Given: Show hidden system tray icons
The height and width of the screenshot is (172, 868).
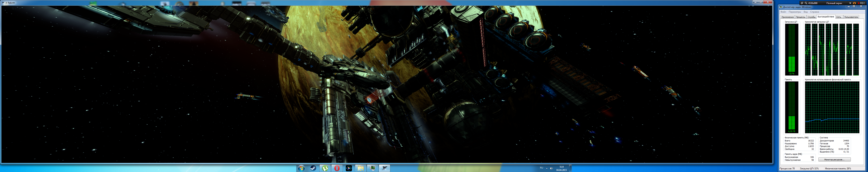Looking at the screenshot, I should (x=547, y=168).
